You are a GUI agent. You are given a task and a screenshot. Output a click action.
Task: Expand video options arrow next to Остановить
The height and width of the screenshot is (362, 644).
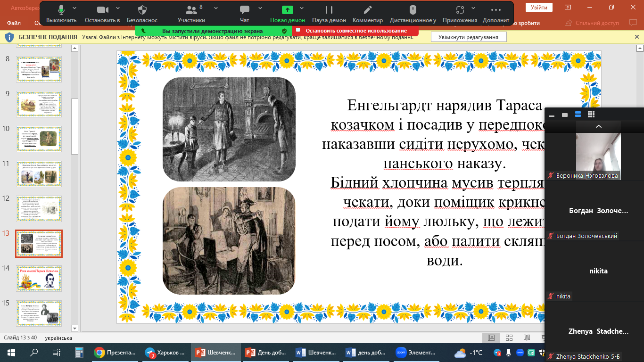(117, 8)
